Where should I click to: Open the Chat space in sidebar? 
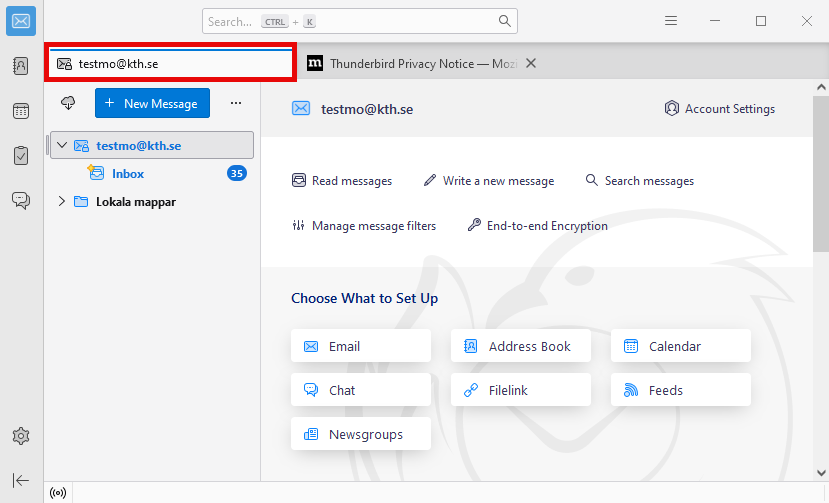click(21, 200)
